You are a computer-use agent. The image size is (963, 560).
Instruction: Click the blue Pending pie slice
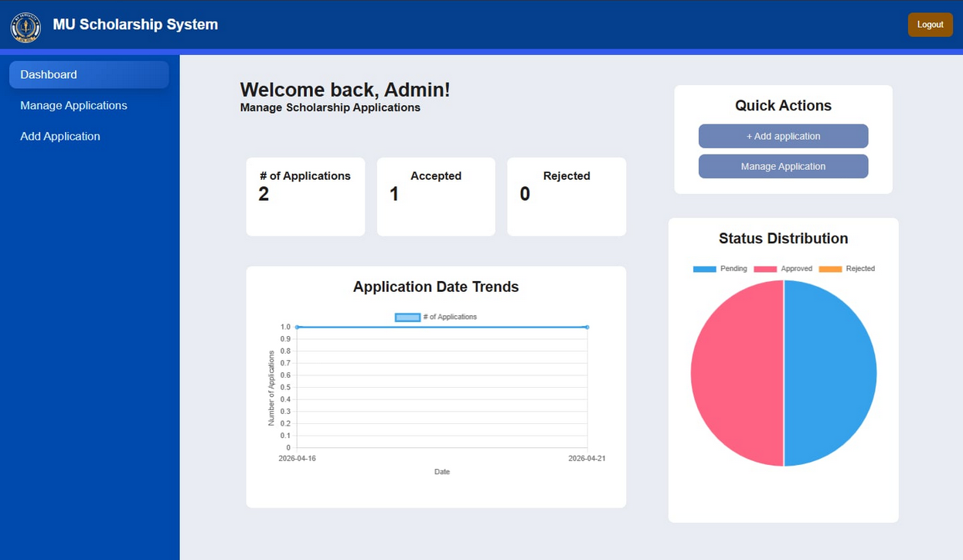pyautogui.click(x=831, y=373)
